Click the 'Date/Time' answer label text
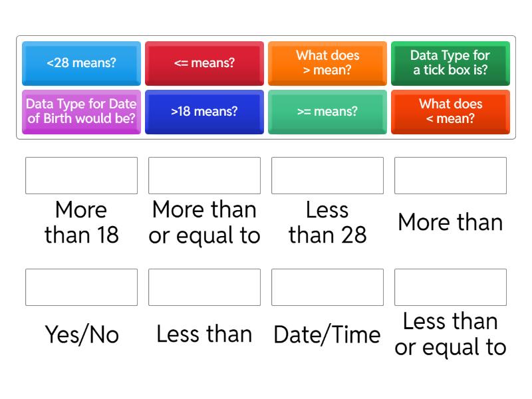This screenshot has width=532, height=399. click(327, 334)
